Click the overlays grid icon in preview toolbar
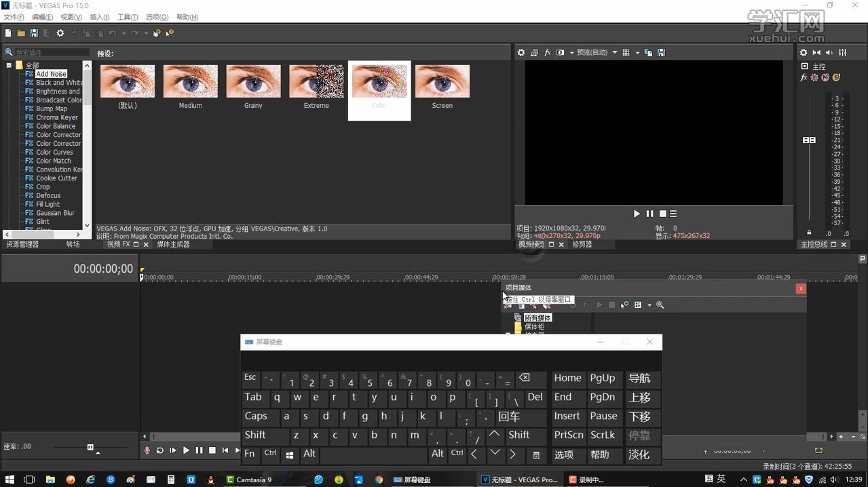 click(x=626, y=52)
